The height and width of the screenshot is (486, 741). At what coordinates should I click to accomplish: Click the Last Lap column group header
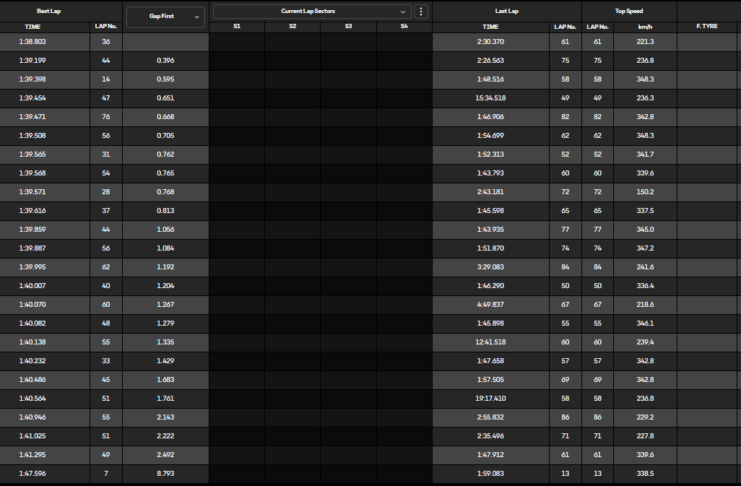pyautogui.click(x=506, y=11)
